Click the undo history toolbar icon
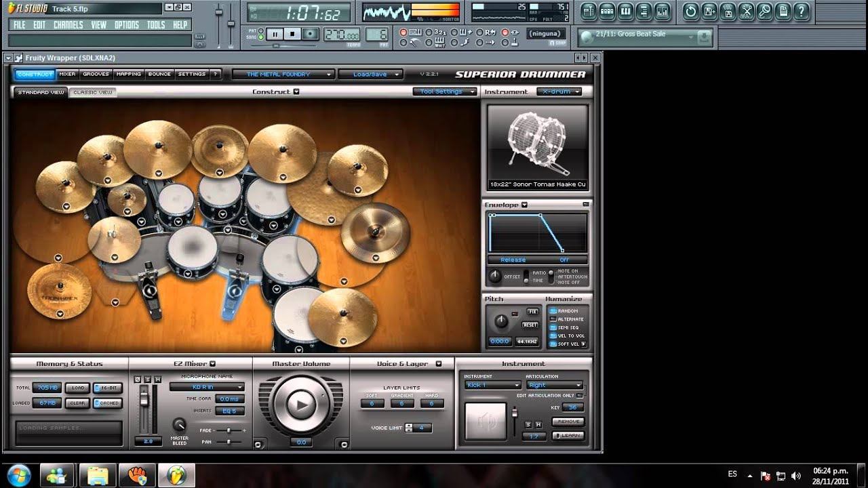 690,11
